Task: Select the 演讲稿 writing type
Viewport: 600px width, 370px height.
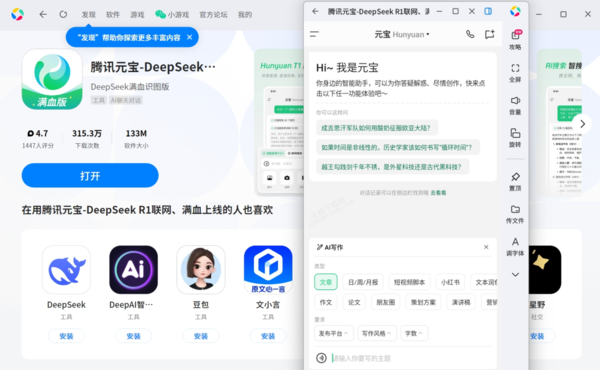Action: [461, 302]
